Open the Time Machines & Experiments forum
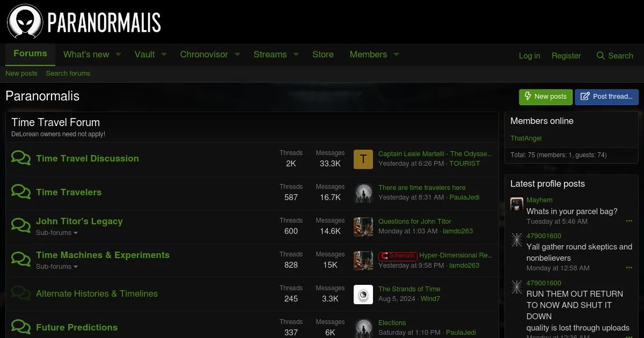This screenshot has height=338, width=644. point(103,255)
